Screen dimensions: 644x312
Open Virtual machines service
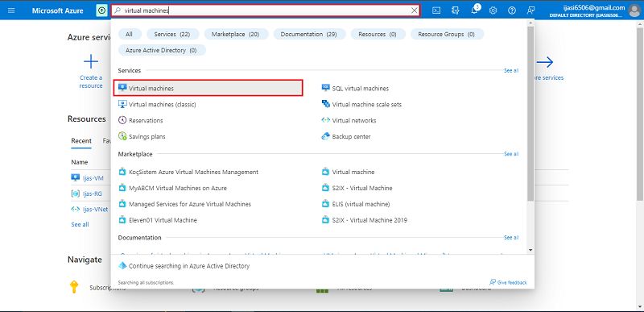pyautogui.click(x=208, y=88)
